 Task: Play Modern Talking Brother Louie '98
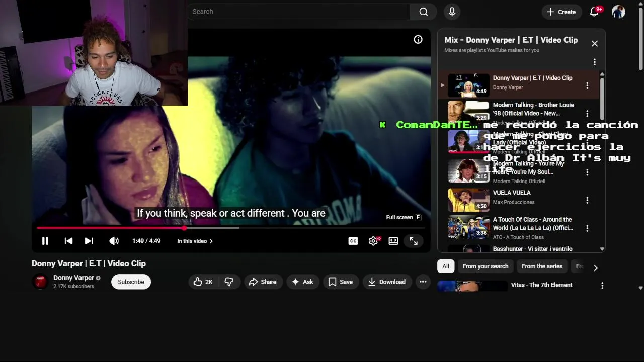pos(468,113)
